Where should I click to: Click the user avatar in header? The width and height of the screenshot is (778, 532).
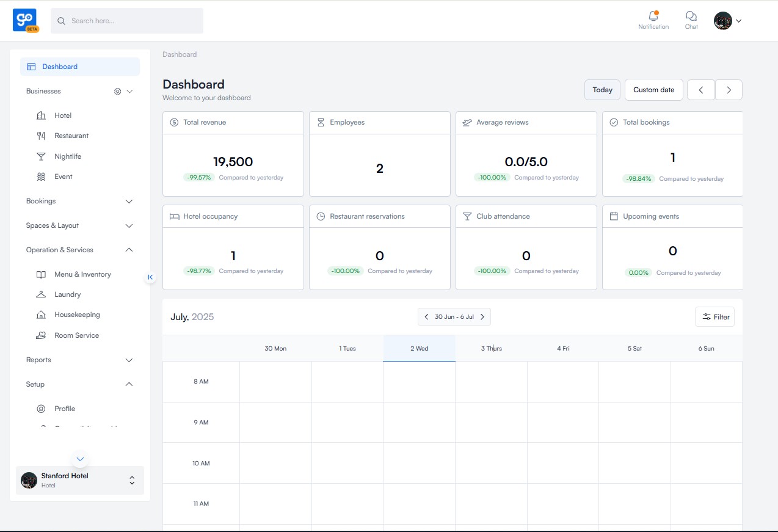tap(723, 21)
